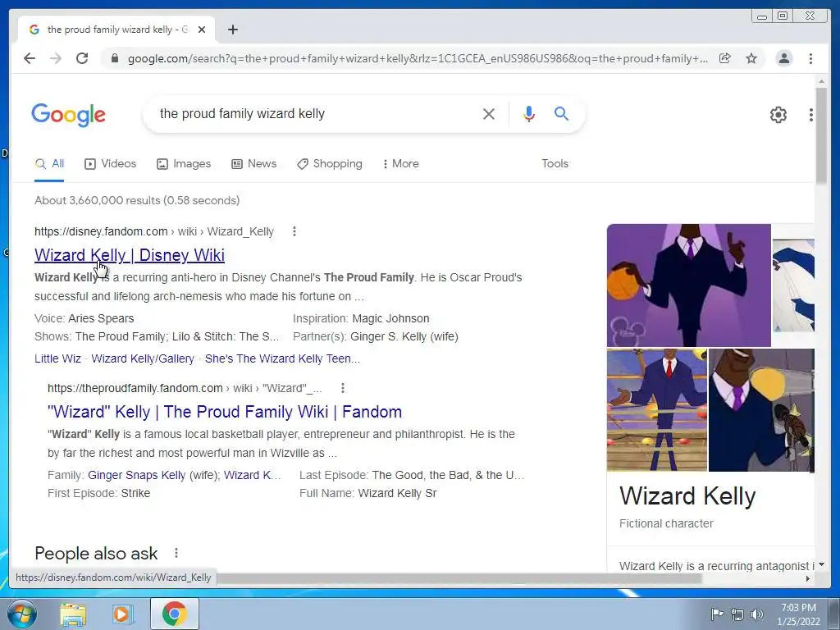
Task: Click the taskbar clock showing 7:03 PM
Action: click(x=798, y=614)
